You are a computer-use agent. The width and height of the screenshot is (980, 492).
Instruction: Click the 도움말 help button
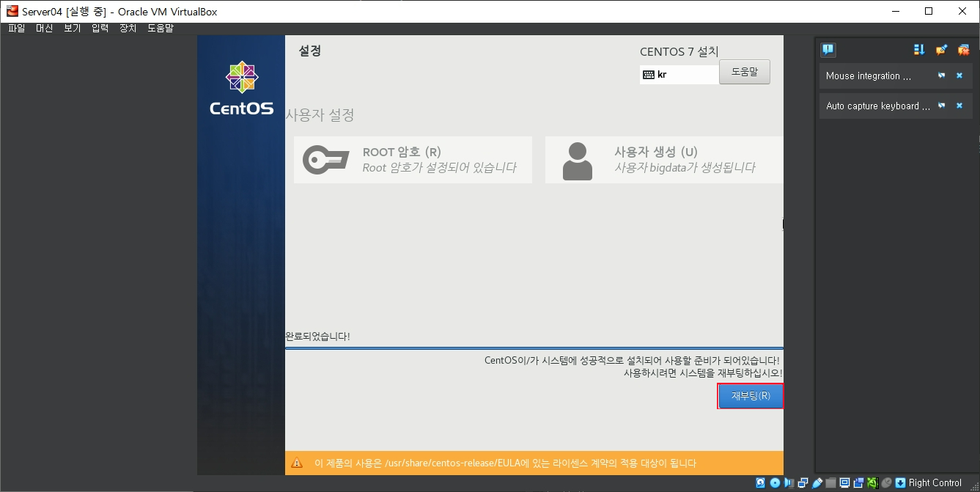pos(744,72)
